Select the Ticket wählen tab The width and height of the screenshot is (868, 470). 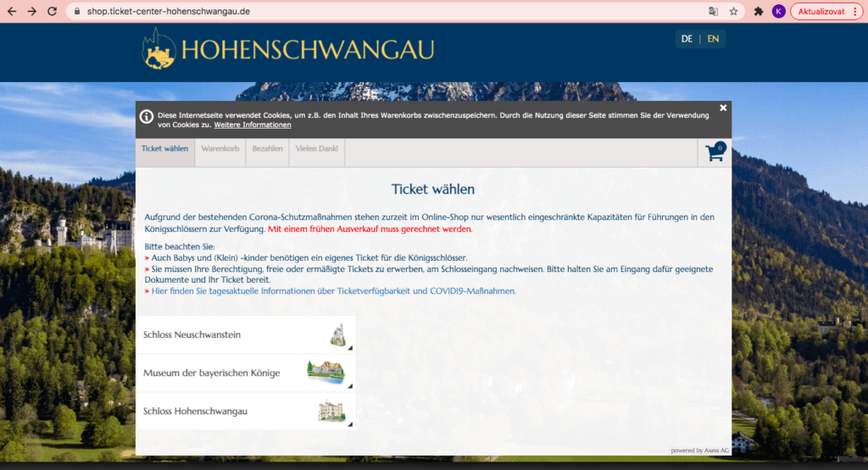coord(165,149)
